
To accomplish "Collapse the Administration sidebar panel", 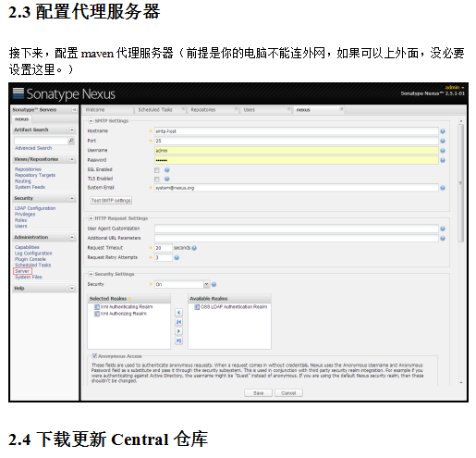I will click(x=72, y=237).
